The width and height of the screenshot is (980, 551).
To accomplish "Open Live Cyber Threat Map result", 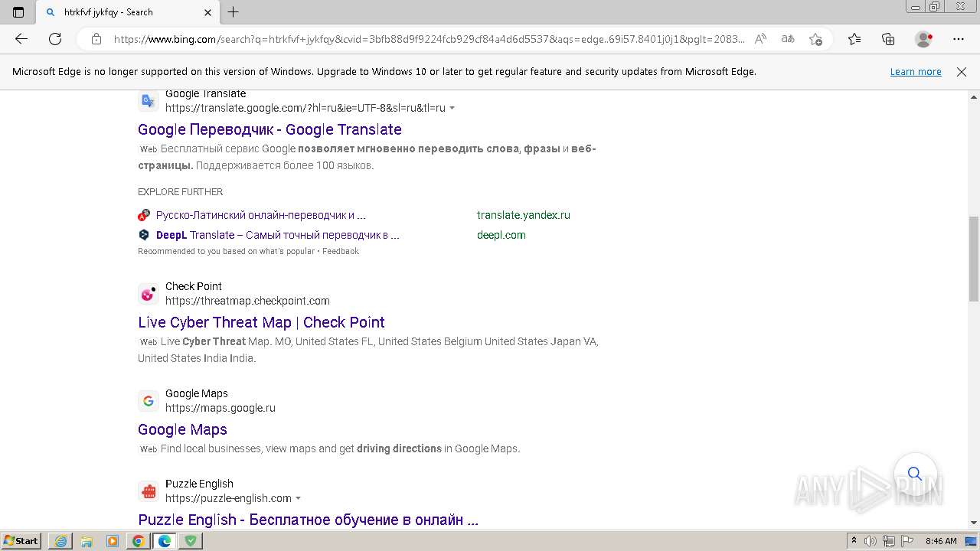I will [x=261, y=322].
